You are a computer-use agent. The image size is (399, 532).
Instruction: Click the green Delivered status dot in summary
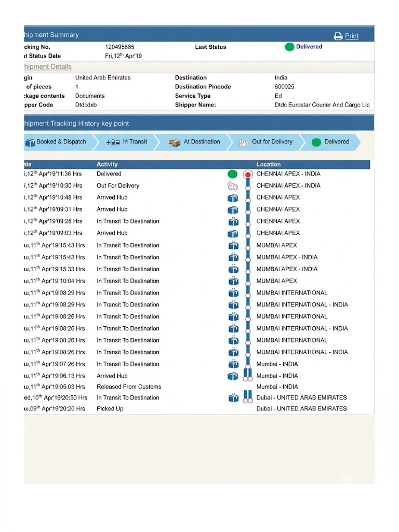coord(289,47)
